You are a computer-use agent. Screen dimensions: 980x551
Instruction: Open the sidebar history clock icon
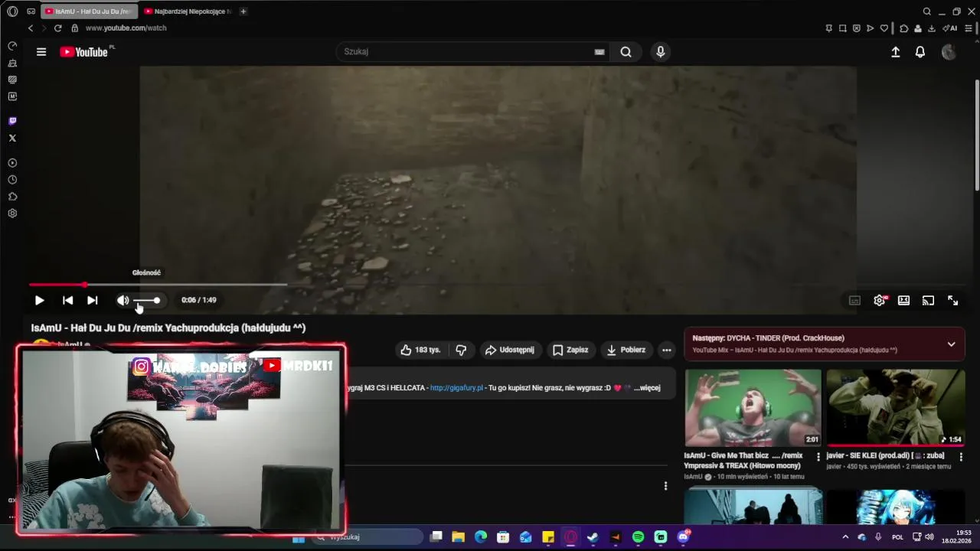(x=12, y=180)
